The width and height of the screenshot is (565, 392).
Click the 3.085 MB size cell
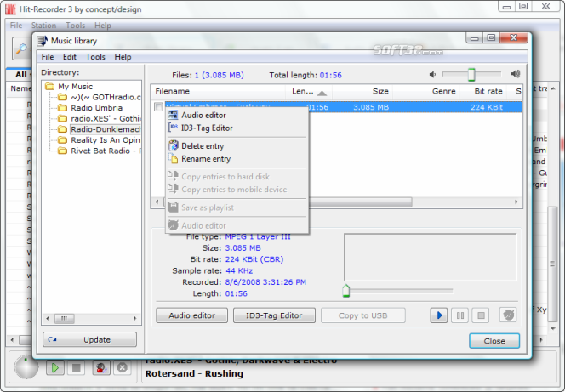coord(371,107)
